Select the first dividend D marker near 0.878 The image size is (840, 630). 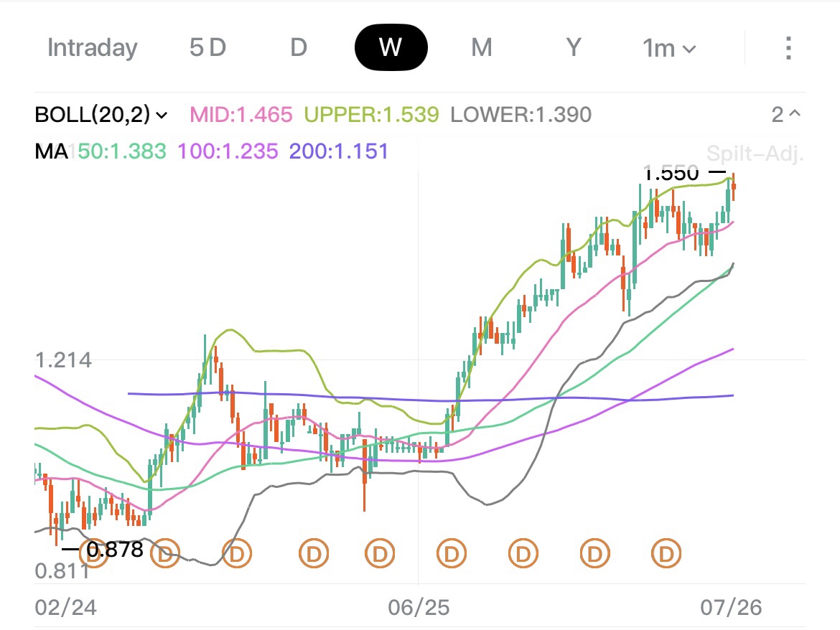(94, 553)
